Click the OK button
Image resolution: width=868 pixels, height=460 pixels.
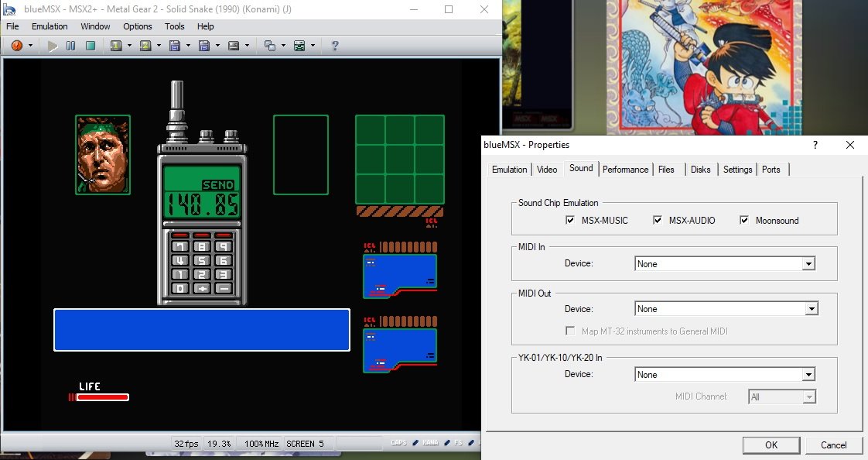(771, 445)
